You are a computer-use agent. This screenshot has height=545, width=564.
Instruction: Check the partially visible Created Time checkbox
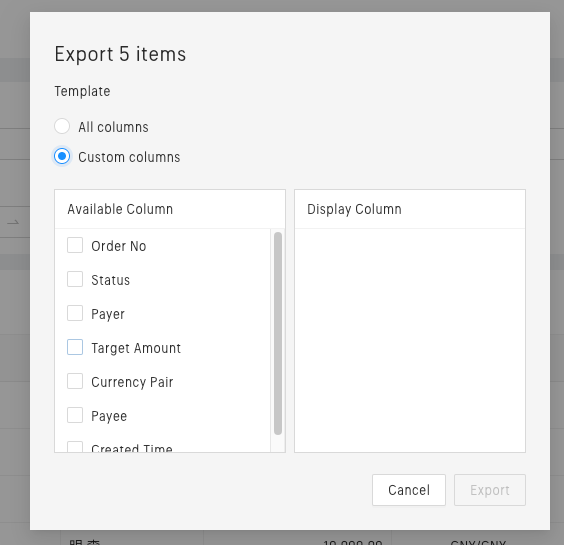tap(75, 446)
